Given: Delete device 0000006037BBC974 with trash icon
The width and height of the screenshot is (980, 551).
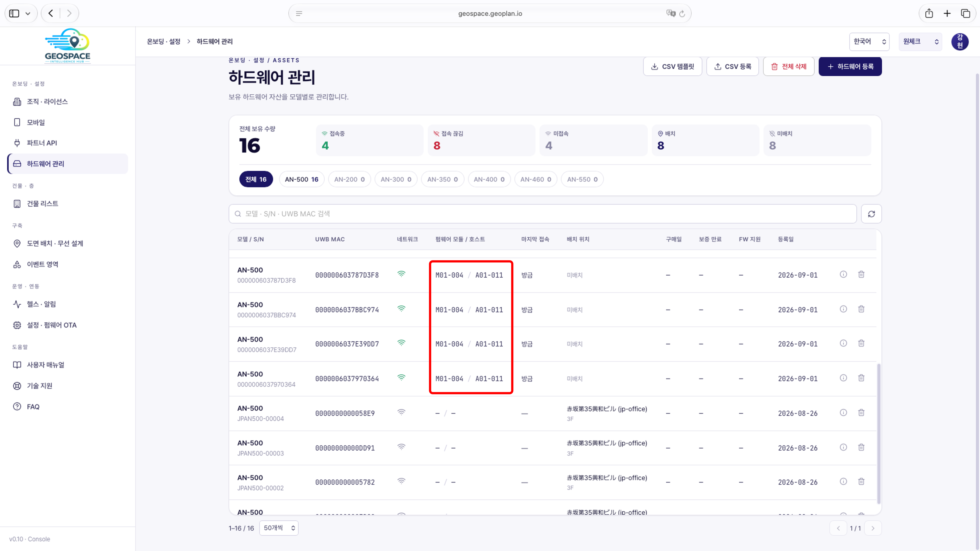Looking at the screenshot, I should pos(861,309).
